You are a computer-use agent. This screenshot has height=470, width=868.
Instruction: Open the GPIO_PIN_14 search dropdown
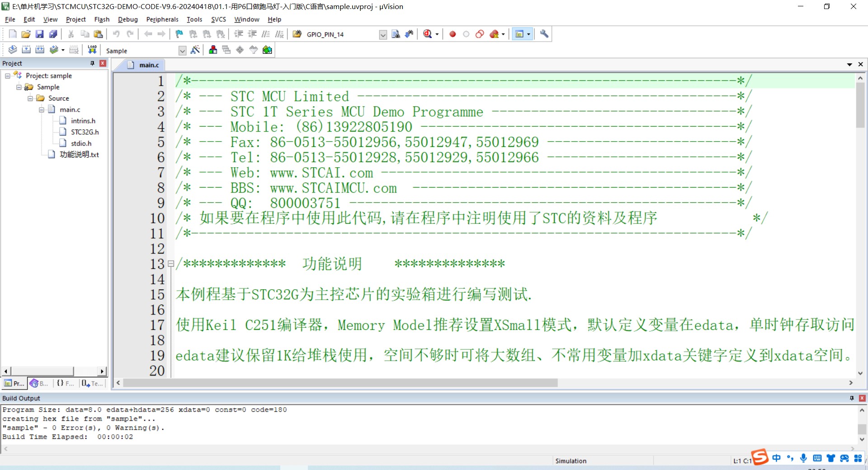383,34
